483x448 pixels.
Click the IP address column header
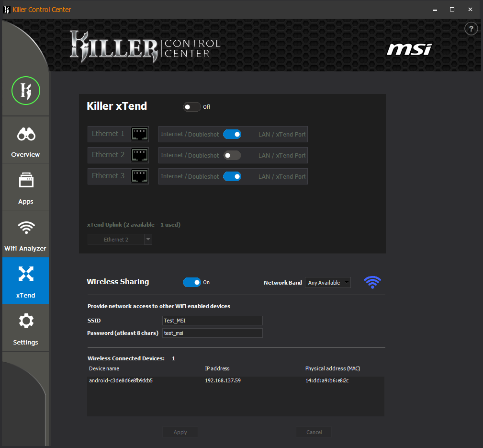217,368
